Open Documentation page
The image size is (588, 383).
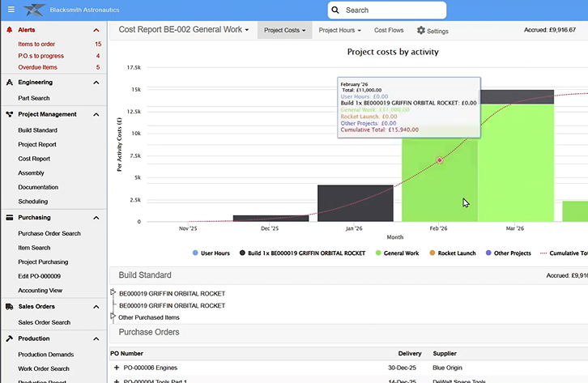click(x=38, y=187)
